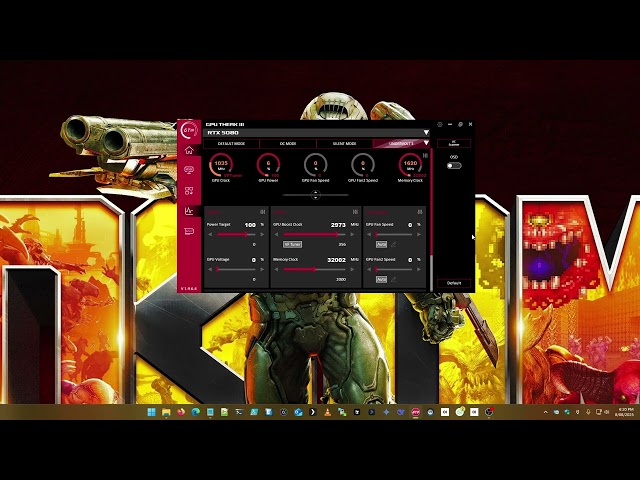Toggle Auto for GPU Fan Speed
The width and height of the screenshot is (640, 480).
(x=381, y=244)
